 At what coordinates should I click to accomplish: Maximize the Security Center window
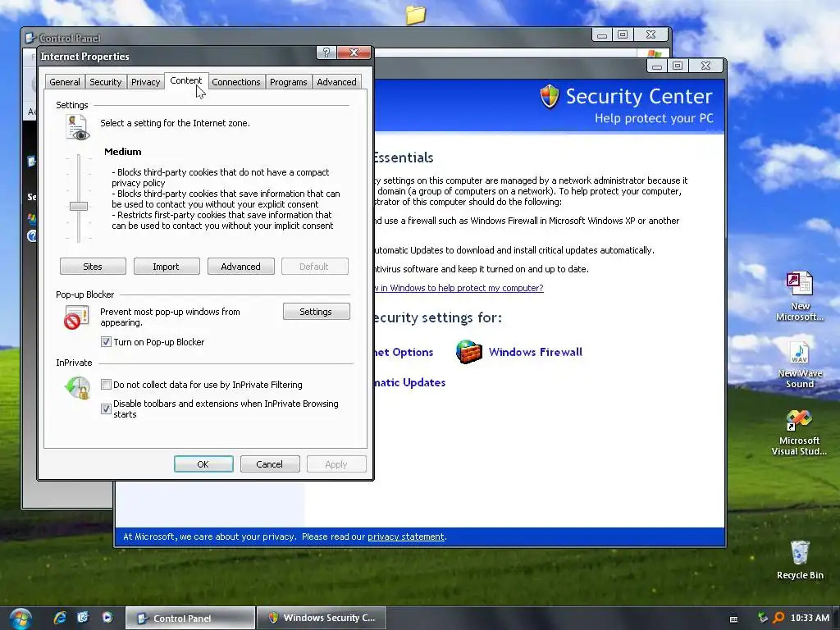tap(678, 66)
